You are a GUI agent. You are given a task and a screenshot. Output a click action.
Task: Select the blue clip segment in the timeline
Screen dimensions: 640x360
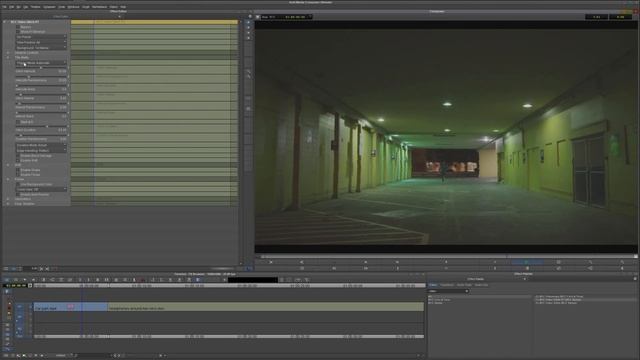point(71,307)
